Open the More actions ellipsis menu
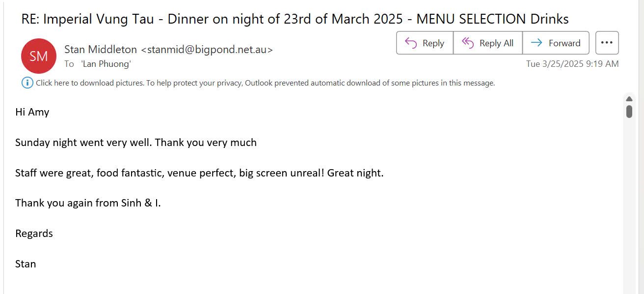This screenshot has height=294, width=644. pyautogui.click(x=607, y=43)
